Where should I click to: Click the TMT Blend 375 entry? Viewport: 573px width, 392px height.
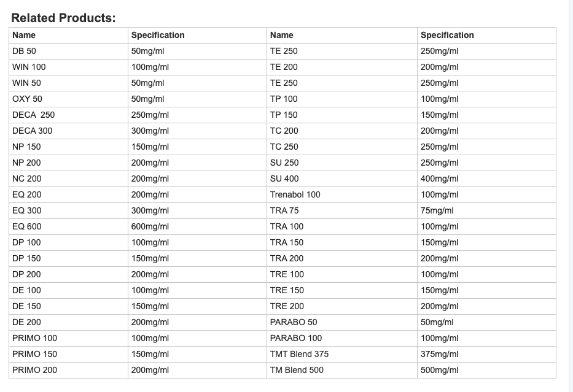point(299,354)
